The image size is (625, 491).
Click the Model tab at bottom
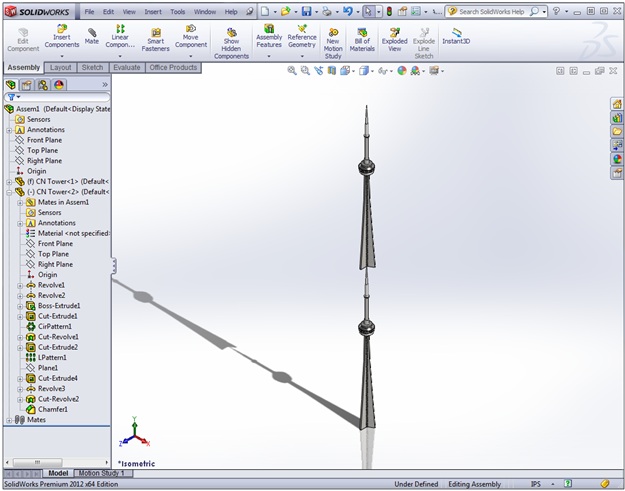58,473
